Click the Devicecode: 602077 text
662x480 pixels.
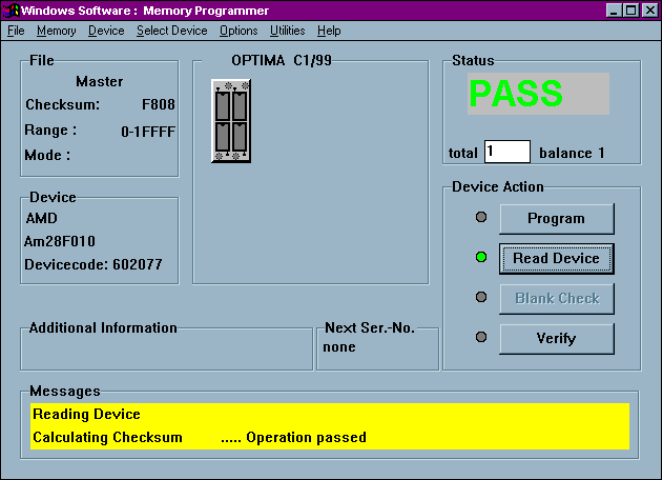pyautogui.click(x=93, y=265)
